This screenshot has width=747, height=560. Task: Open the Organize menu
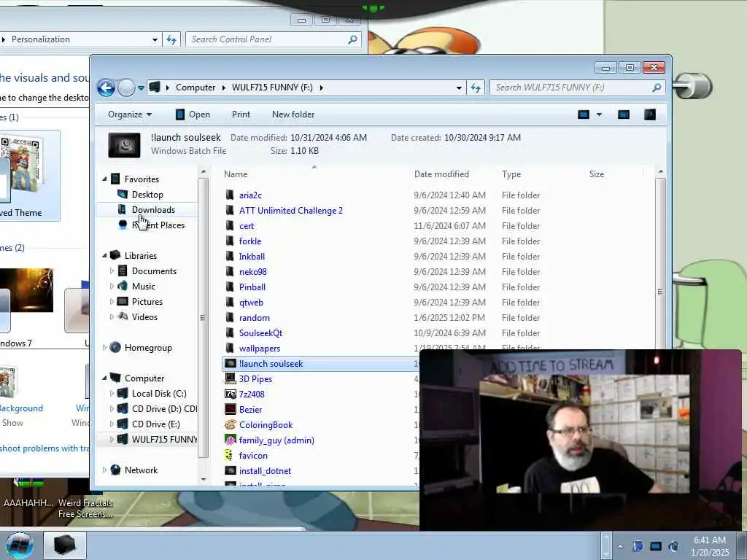(x=130, y=114)
